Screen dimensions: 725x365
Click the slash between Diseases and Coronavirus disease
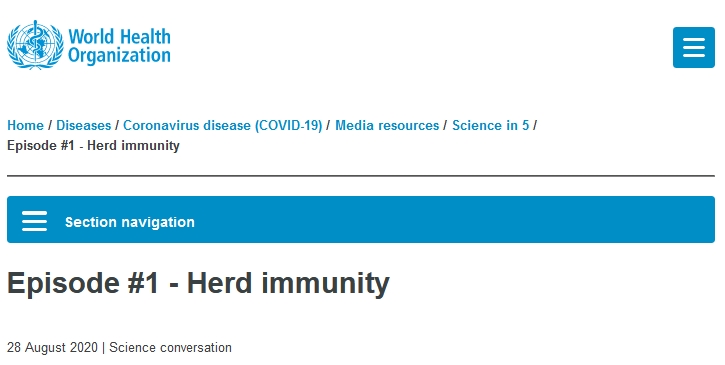(117, 125)
